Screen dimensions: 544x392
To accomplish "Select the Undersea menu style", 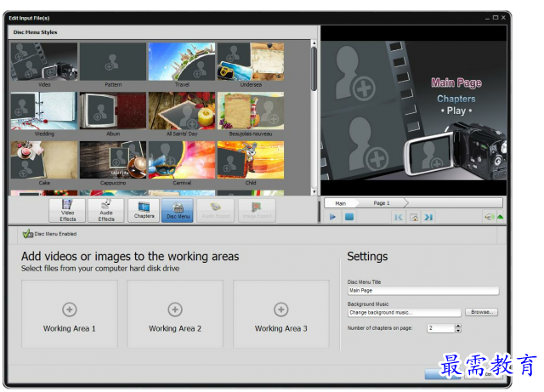I will coord(251,61).
